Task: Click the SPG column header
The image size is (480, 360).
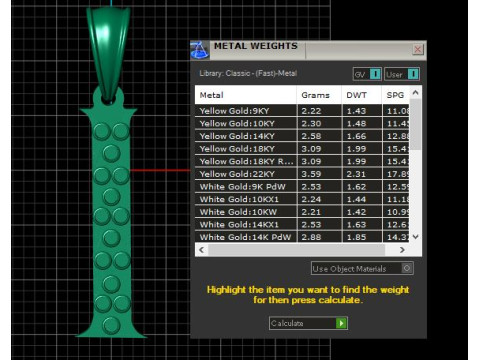Action: (x=395, y=95)
